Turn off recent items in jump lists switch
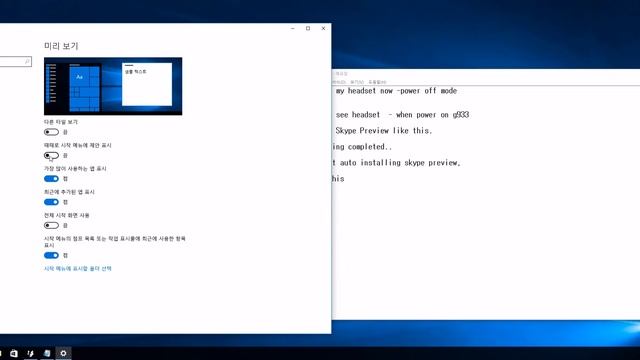The image size is (640, 360). 51,256
